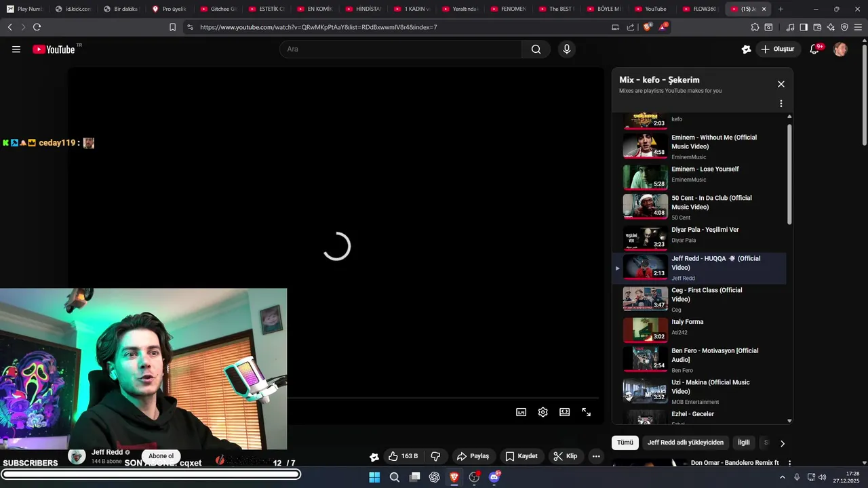Open Italy Forma thumbnail in the mix

pos(646,330)
